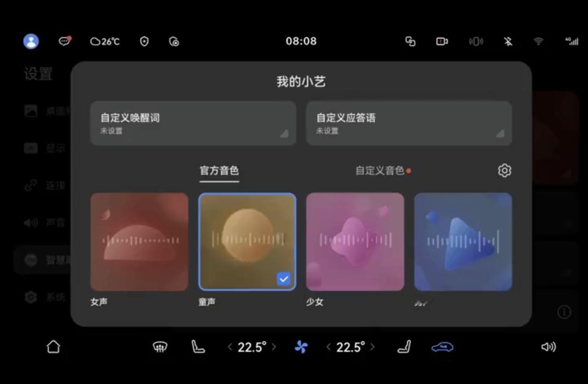
Task: Open the 系统 system settings icon
Action: tap(30, 297)
